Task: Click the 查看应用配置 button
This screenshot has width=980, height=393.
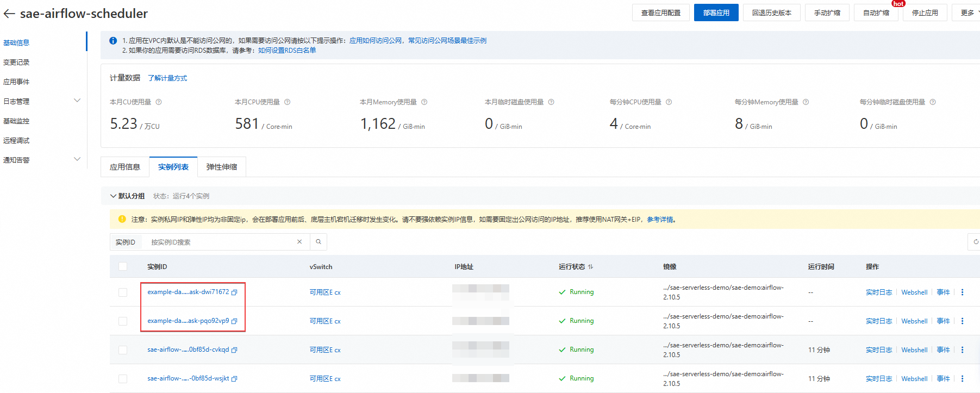Action: (x=661, y=13)
